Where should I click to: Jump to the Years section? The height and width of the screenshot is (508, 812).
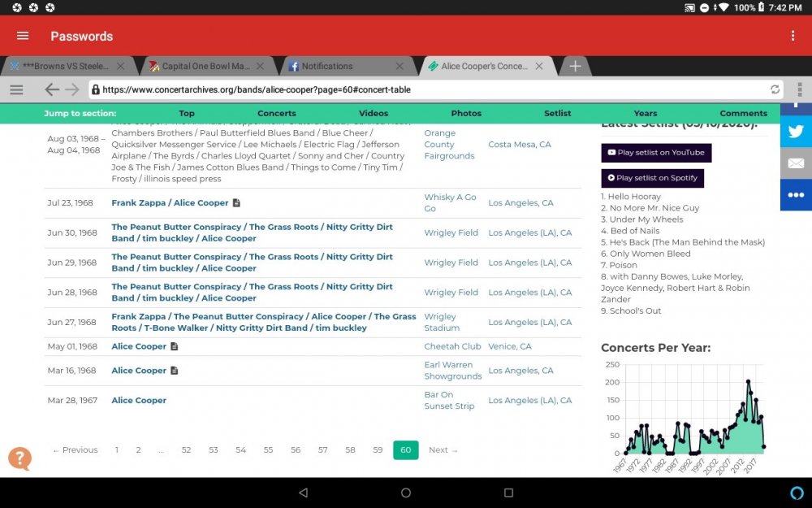point(646,113)
